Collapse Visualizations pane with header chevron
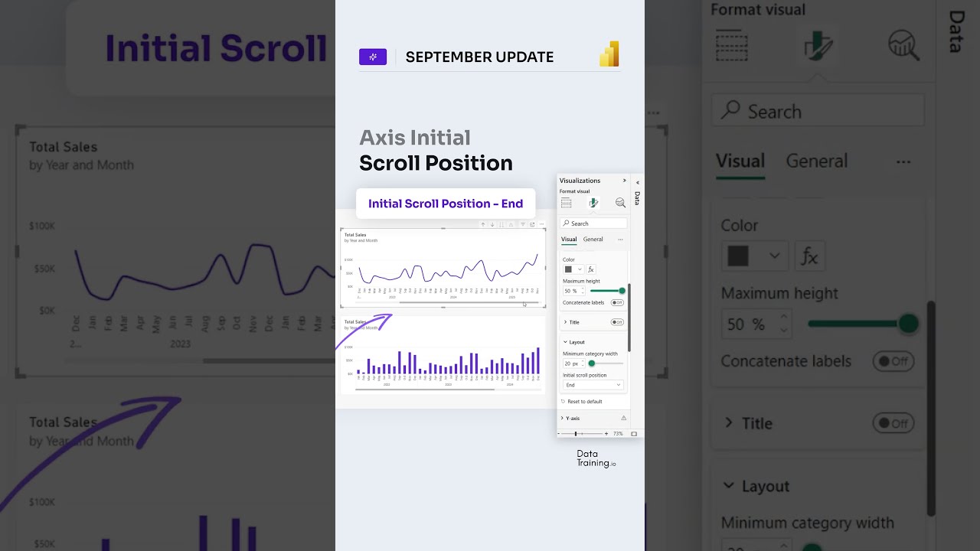 coord(624,181)
